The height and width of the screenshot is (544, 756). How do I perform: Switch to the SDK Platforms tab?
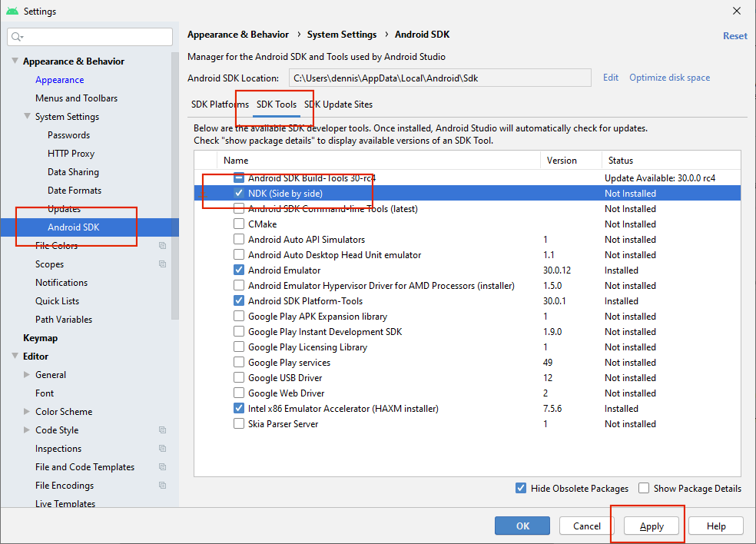pyautogui.click(x=220, y=104)
